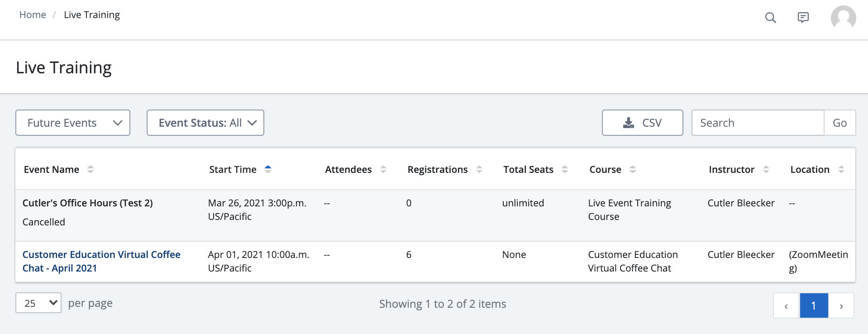
Task: Sort by Start Time arrow icon
Action: point(268,169)
